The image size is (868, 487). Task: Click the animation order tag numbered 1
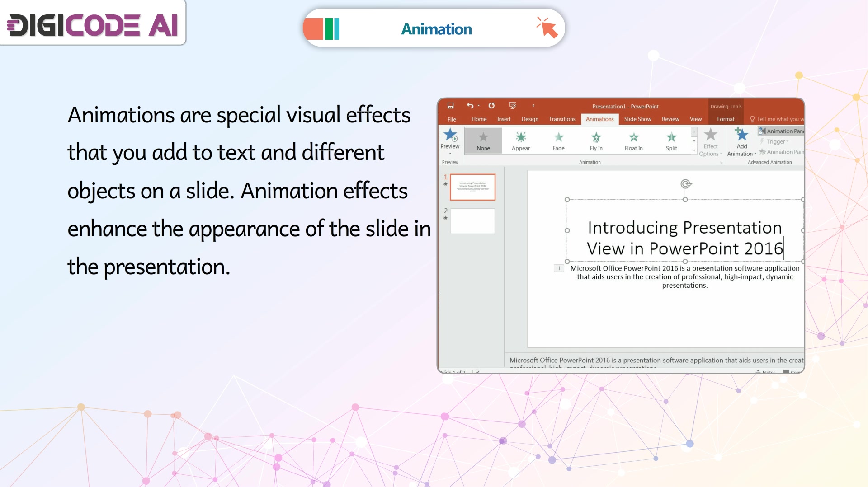tap(559, 268)
